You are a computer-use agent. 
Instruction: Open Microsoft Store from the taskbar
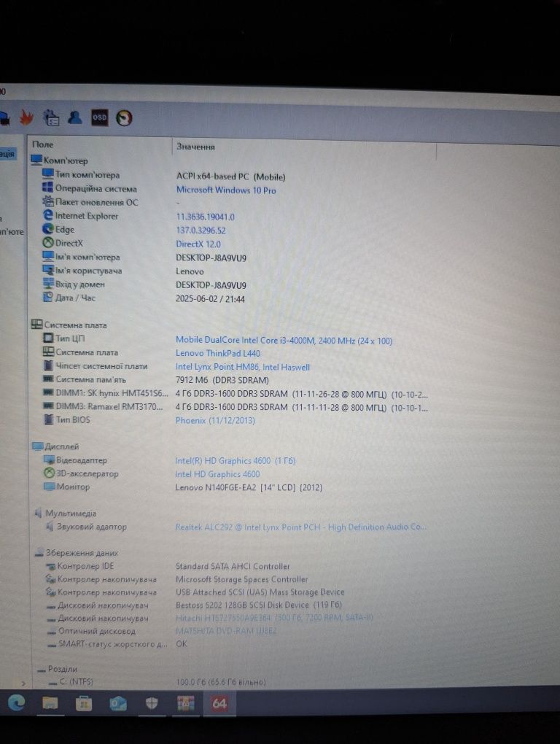tap(84, 704)
